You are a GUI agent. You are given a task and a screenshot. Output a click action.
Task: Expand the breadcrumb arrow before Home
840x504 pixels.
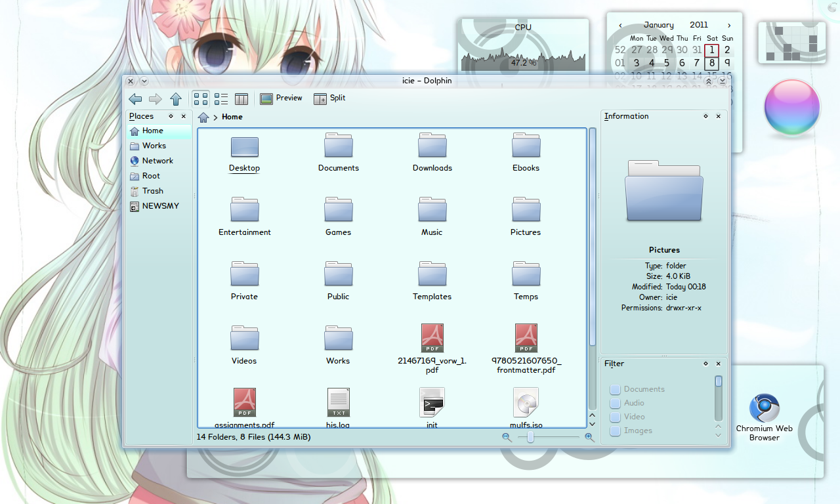coord(215,117)
